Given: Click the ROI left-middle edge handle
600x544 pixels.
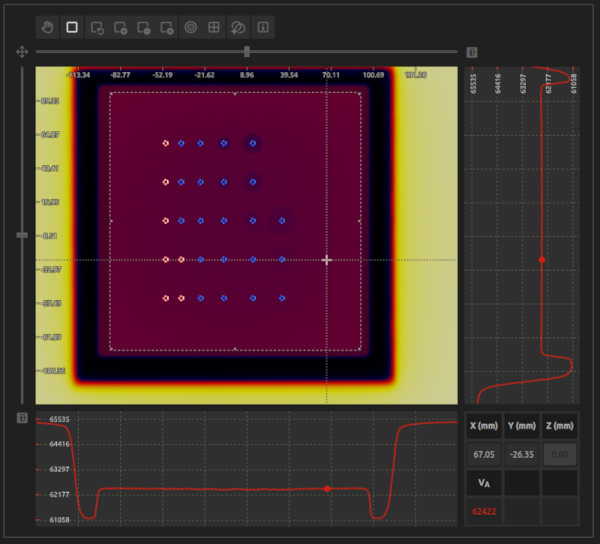Looking at the screenshot, I should coord(111,221).
